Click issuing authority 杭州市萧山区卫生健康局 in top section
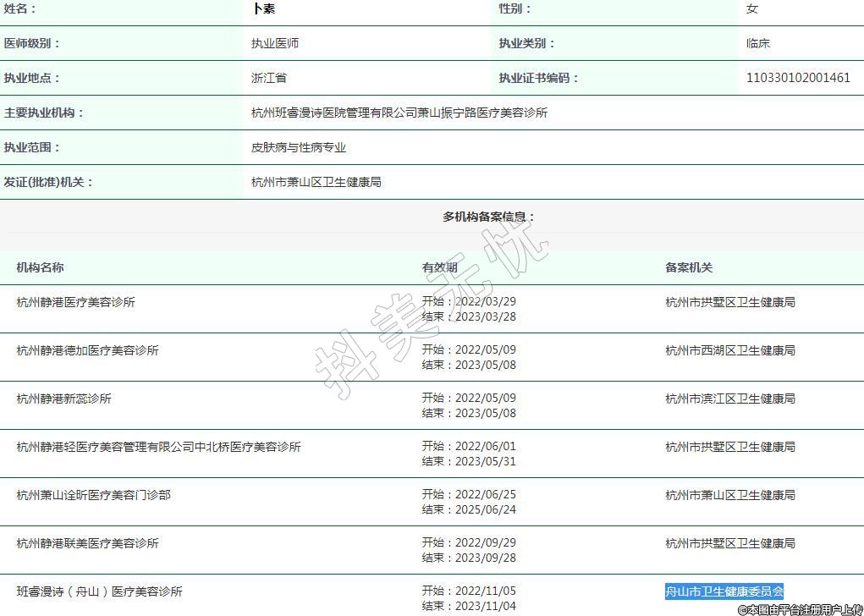This screenshot has height=616, width=864. [316, 182]
